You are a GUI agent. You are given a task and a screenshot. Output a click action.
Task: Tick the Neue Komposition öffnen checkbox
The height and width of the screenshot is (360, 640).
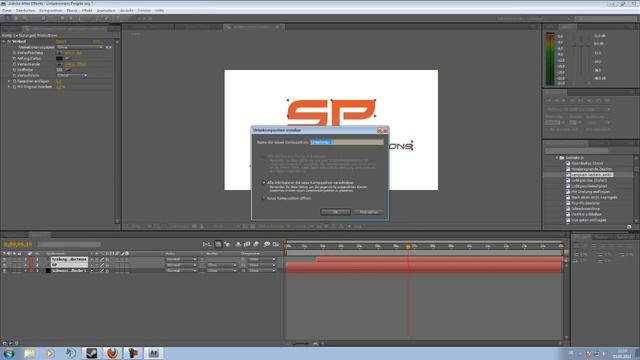point(264,198)
